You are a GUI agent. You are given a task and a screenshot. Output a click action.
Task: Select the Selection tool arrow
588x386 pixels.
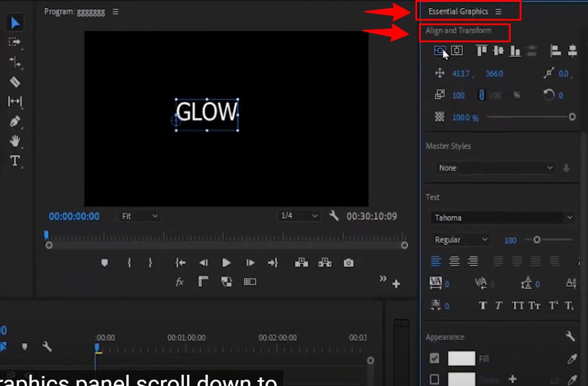15,22
